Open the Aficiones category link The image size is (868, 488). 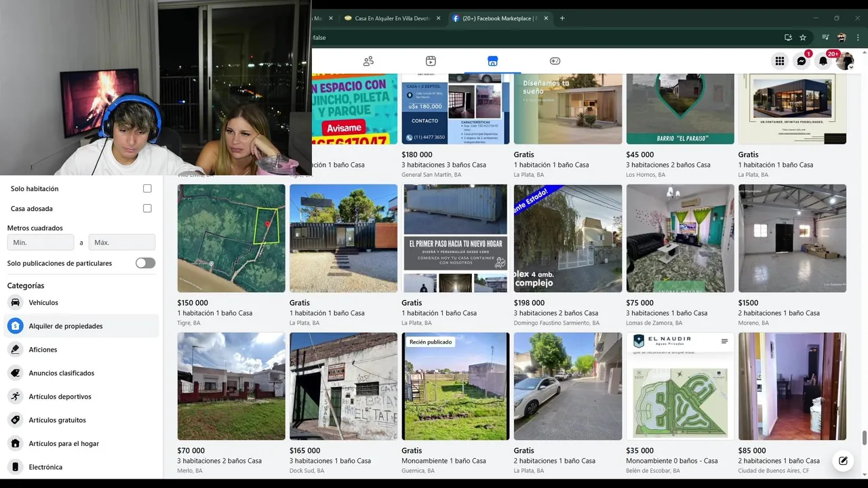coord(43,350)
